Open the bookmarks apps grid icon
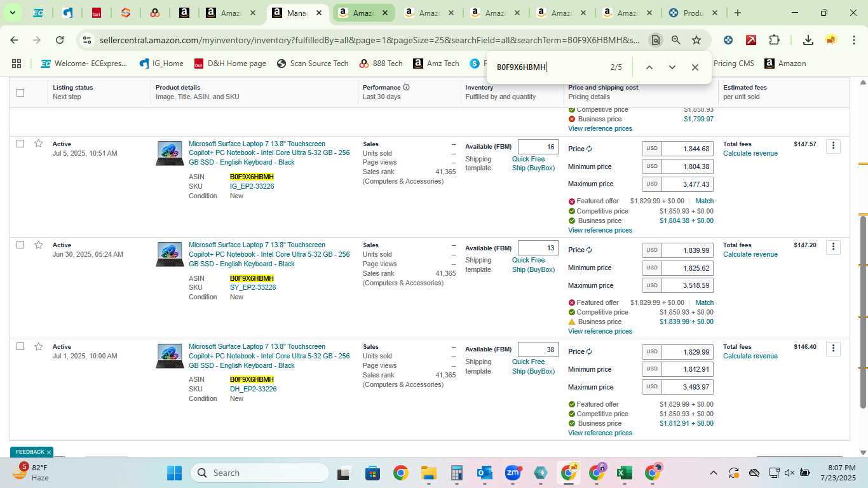Image resolution: width=868 pixels, height=488 pixels. pos(17,64)
